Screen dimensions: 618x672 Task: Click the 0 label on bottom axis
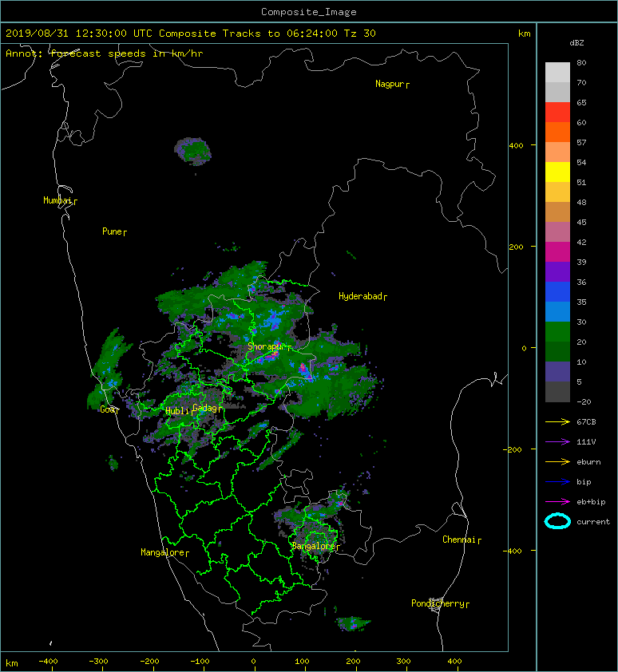pos(253,662)
